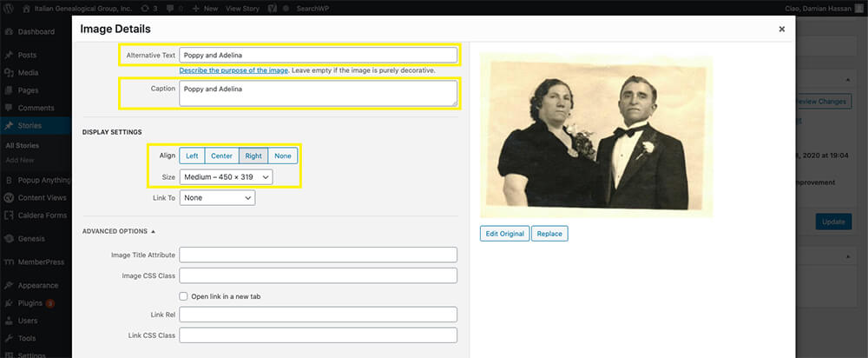Click into the Caption text area
868x358 pixels.
click(x=319, y=93)
